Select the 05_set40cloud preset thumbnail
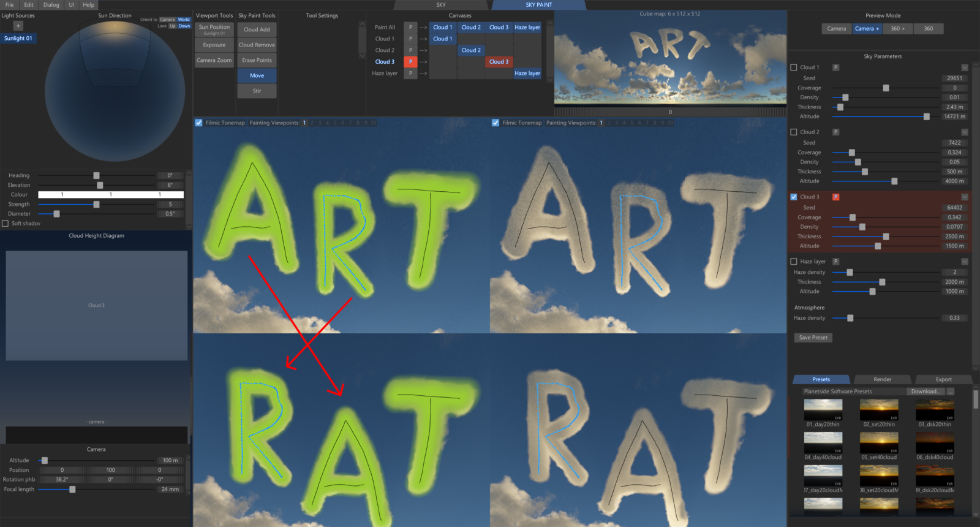Viewport: 980px width, 527px height. (879, 443)
